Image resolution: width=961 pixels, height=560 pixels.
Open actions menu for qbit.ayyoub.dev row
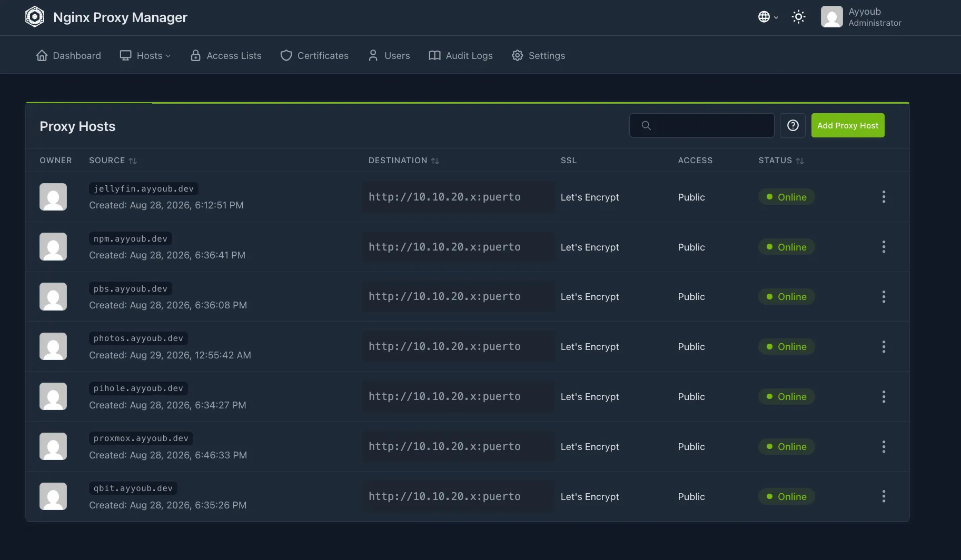tap(884, 496)
